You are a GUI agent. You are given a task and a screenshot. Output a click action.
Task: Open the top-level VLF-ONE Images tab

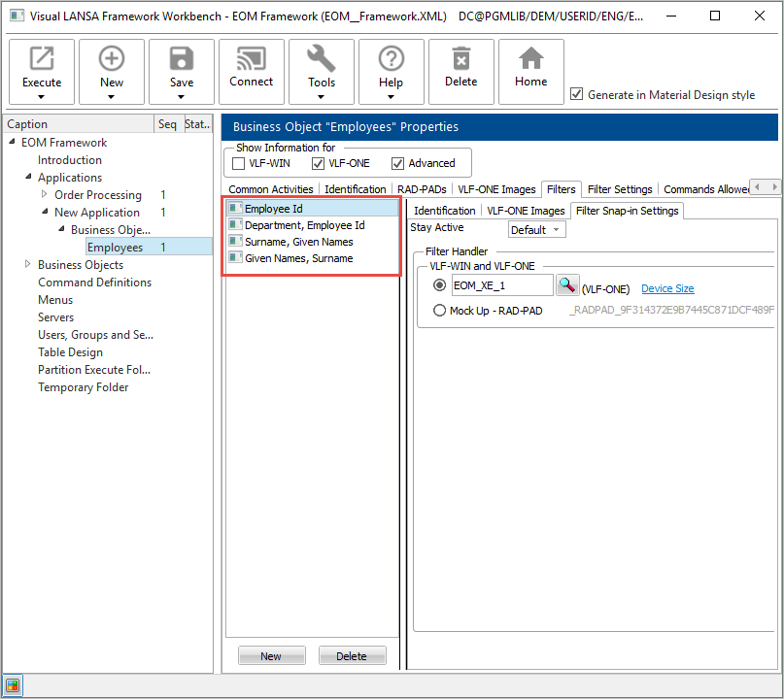(x=496, y=189)
